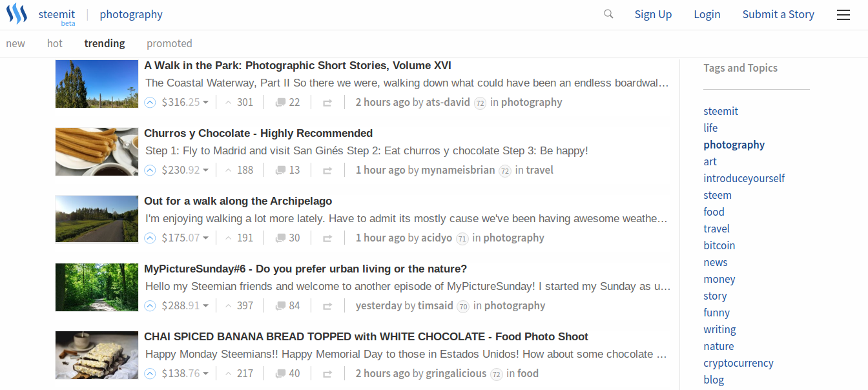Screen dimensions: 868x390
Task: Upvote the Chai Spiced Banana Bread post
Action: tap(150, 373)
